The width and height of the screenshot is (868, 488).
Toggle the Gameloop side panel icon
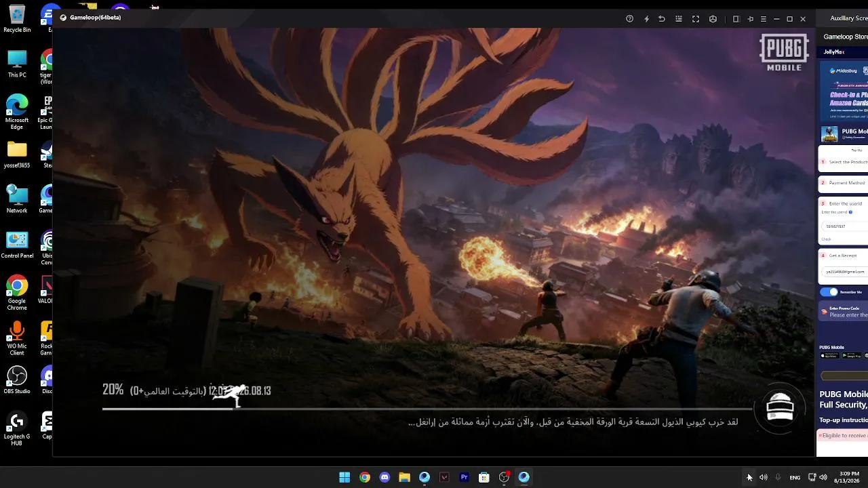pyautogui.click(x=736, y=19)
